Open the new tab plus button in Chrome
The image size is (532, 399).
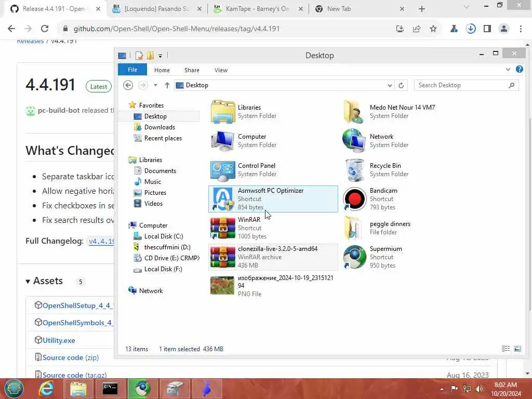click(x=421, y=9)
